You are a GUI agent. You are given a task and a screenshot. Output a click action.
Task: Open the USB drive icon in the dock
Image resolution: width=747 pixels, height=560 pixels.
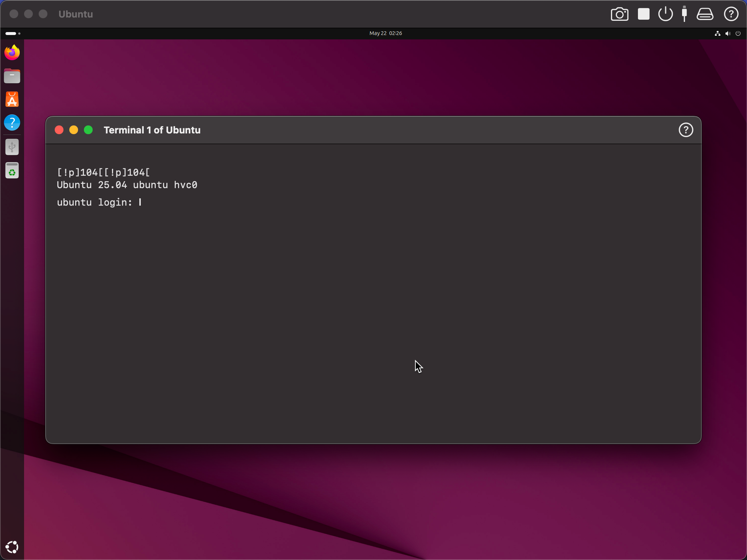(12, 147)
